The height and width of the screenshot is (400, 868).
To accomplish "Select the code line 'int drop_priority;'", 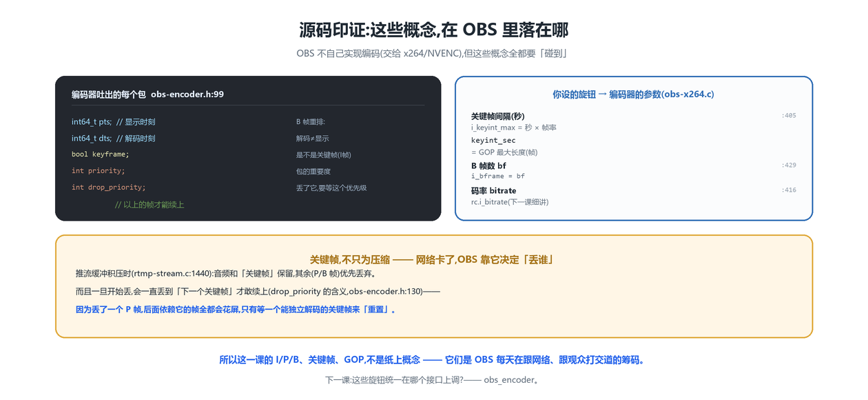I will point(109,188).
